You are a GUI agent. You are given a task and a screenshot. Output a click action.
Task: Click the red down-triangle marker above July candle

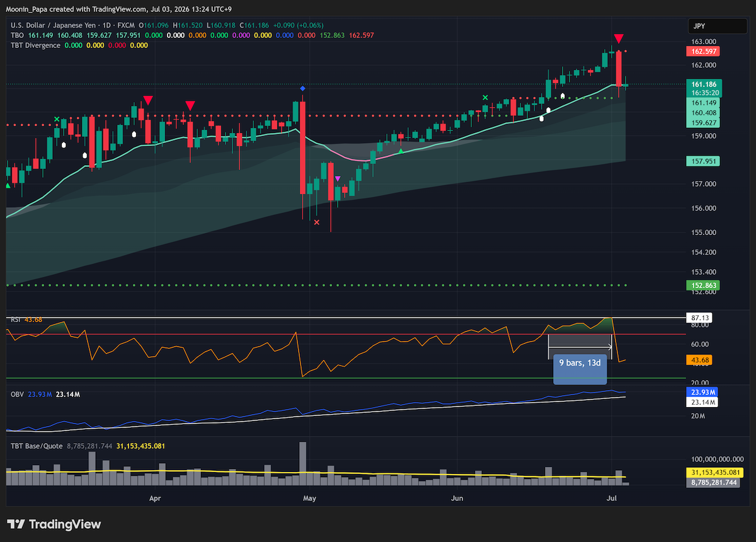coord(619,38)
